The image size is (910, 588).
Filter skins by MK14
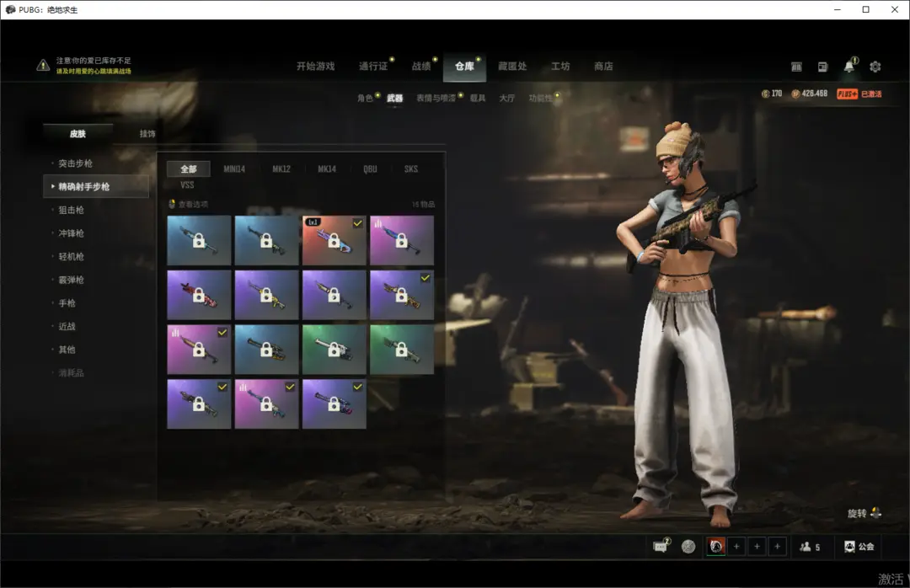point(327,169)
